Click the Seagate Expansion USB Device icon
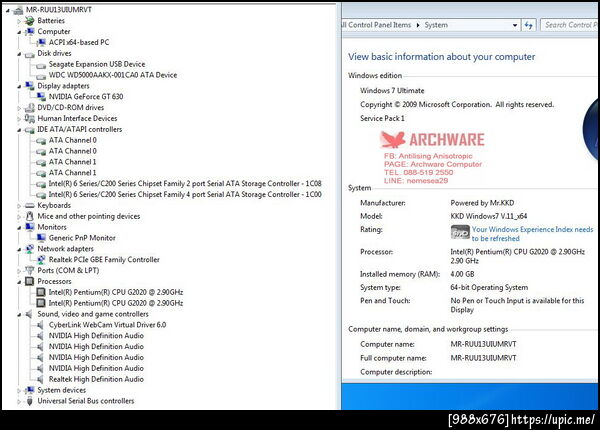 (41, 65)
